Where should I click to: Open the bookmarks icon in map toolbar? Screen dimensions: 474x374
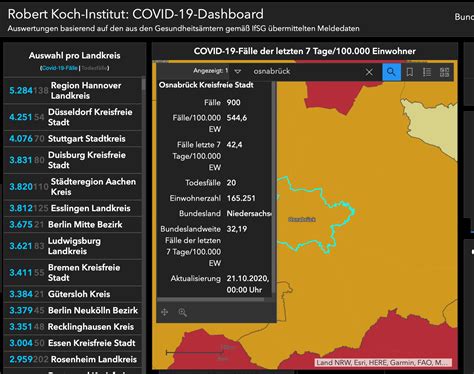coord(410,72)
